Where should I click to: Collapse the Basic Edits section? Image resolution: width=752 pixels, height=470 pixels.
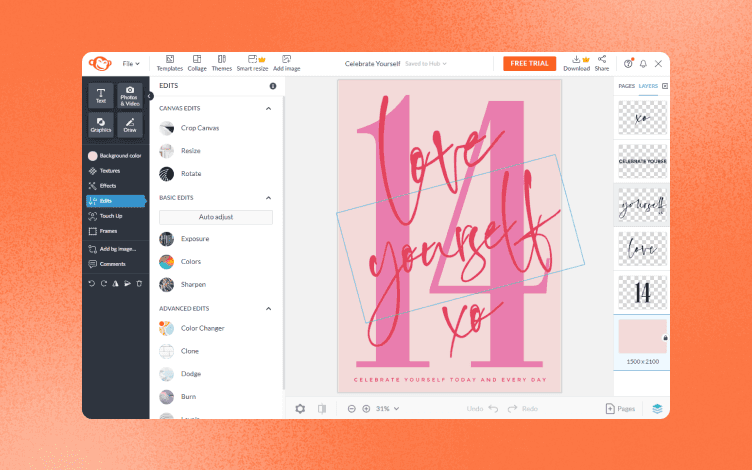click(x=269, y=198)
